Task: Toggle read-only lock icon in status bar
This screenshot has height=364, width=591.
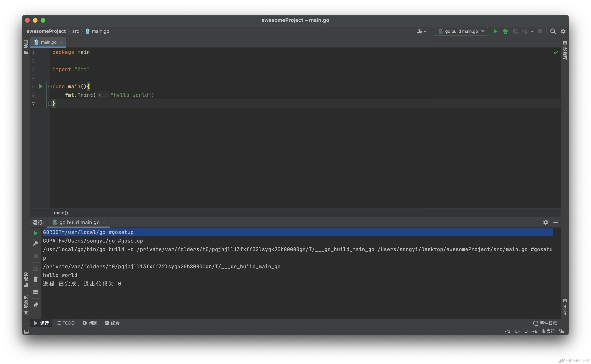Action: click(562, 331)
